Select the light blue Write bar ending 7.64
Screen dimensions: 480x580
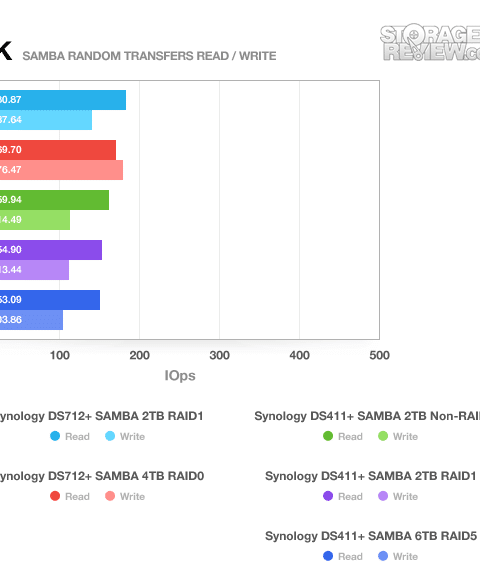(x=46, y=120)
